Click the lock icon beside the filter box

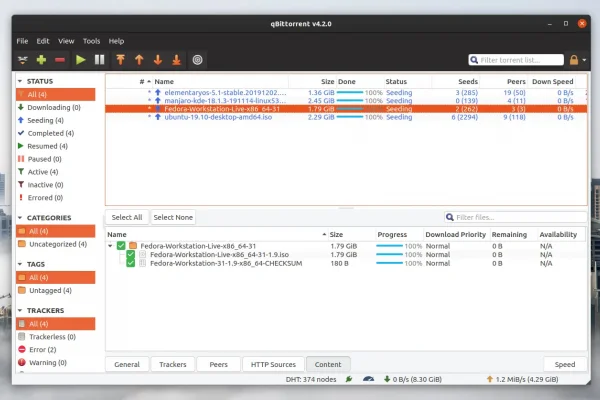573,60
